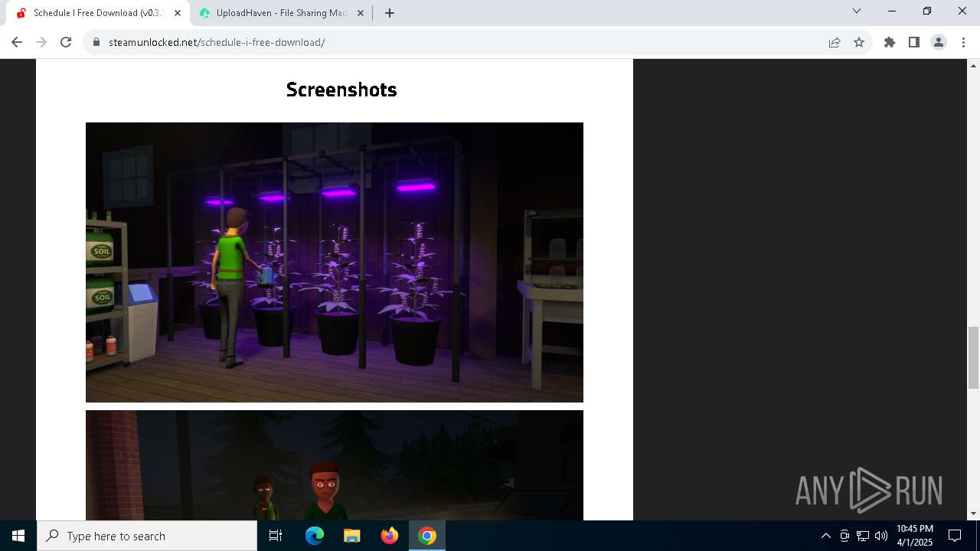
Task: Minimize the Chrome window
Action: coord(892,11)
